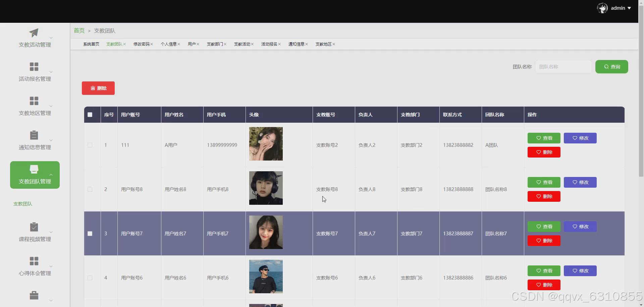The image size is (644, 307).
Task: Close the 支教活动 tab
Action: 252,44
